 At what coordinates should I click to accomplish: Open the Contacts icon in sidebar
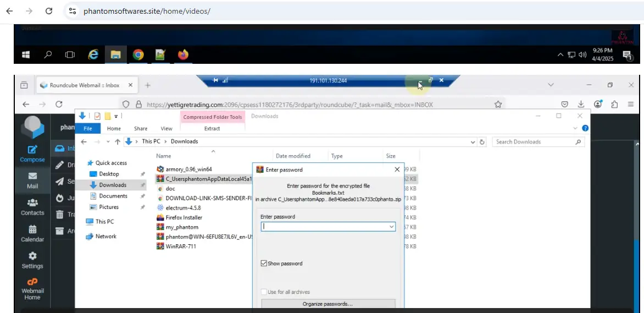pyautogui.click(x=32, y=203)
